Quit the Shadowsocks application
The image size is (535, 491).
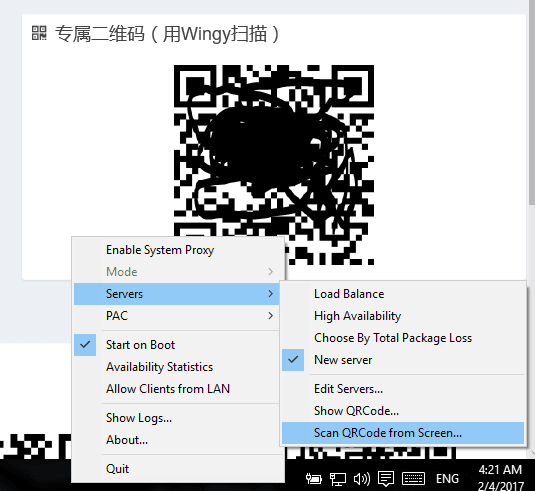point(178,469)
